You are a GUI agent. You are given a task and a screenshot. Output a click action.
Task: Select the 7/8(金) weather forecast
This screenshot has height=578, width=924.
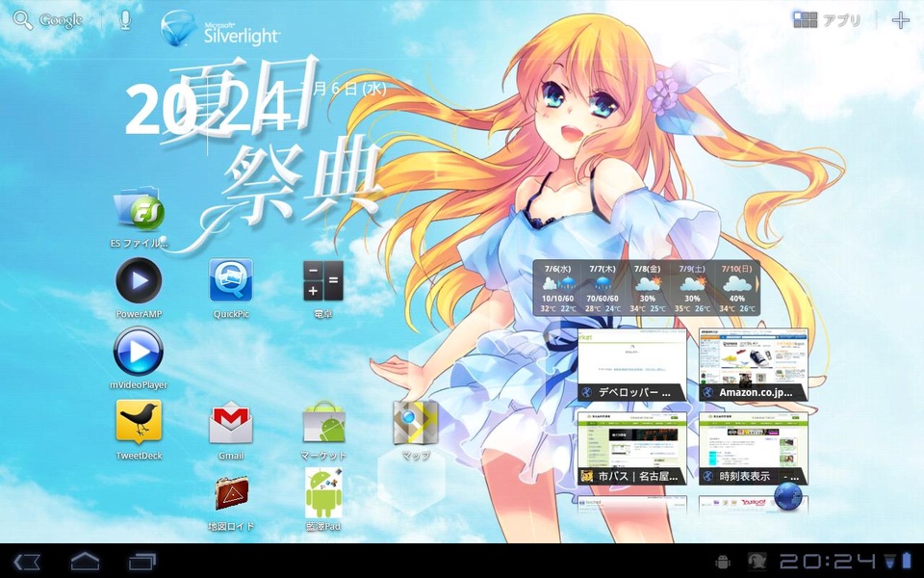[648, 288]
